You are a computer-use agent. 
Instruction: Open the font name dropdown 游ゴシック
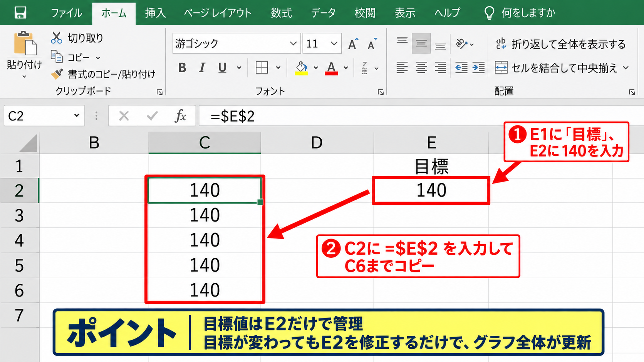(293, 43)
